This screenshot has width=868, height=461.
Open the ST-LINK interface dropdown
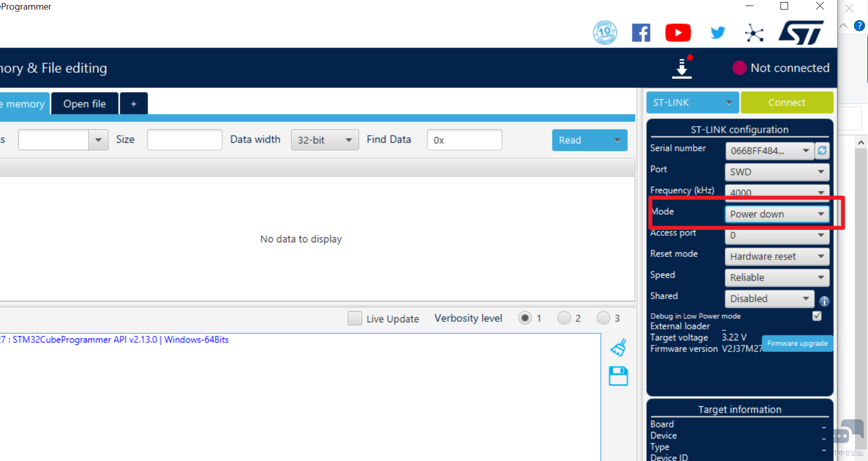692,103
